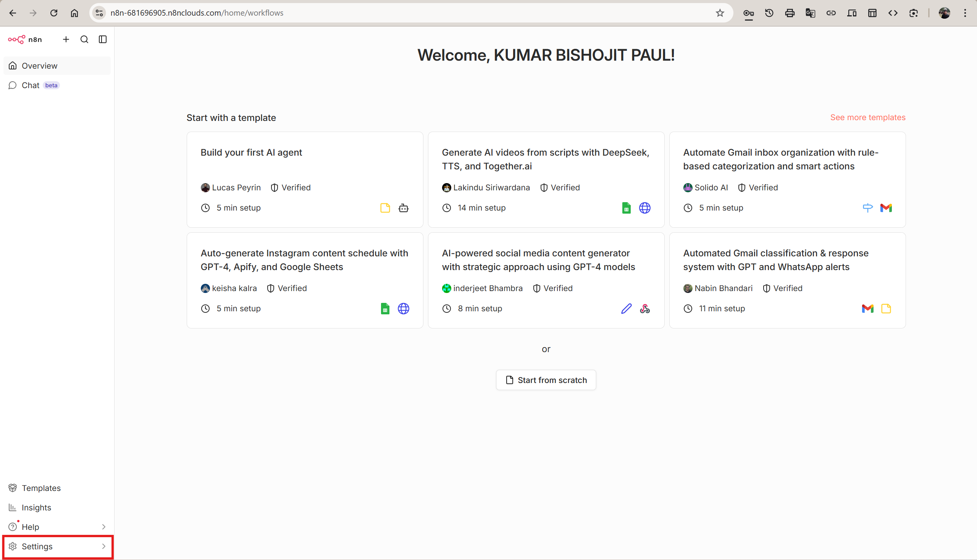This screenshot has width=977, height=560.
Task: Click 8 min setup text
Action: [x=480, y=309]
